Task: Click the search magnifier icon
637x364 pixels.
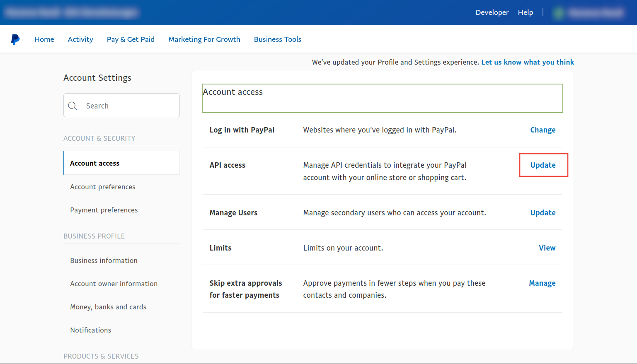Action: click(x=73, y=106)
